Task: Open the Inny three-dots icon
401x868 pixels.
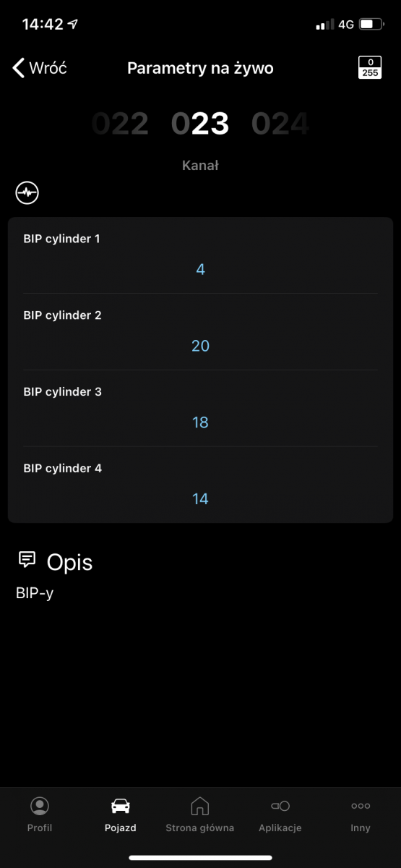Action: click(361, 806)
